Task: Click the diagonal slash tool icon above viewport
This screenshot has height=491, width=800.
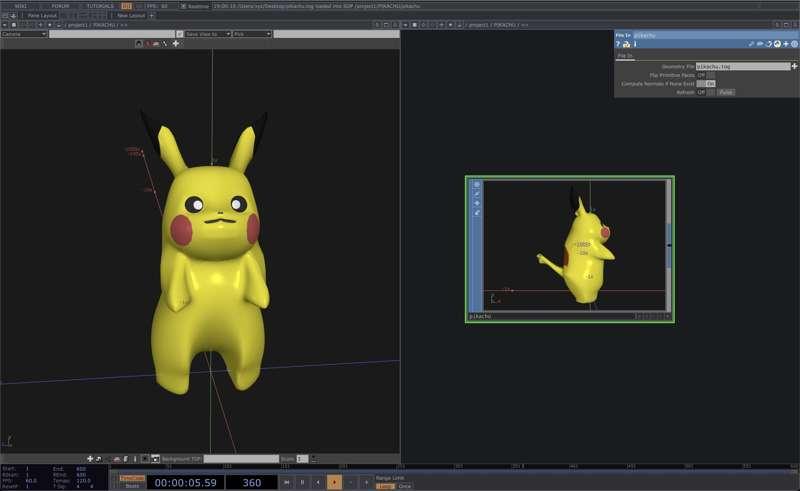Action: point(165,44)
